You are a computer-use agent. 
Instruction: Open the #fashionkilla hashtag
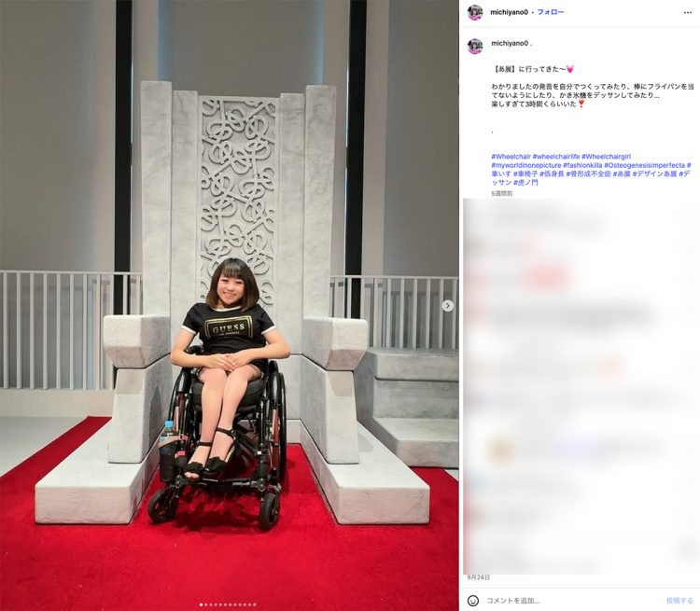tap(582, 165)
